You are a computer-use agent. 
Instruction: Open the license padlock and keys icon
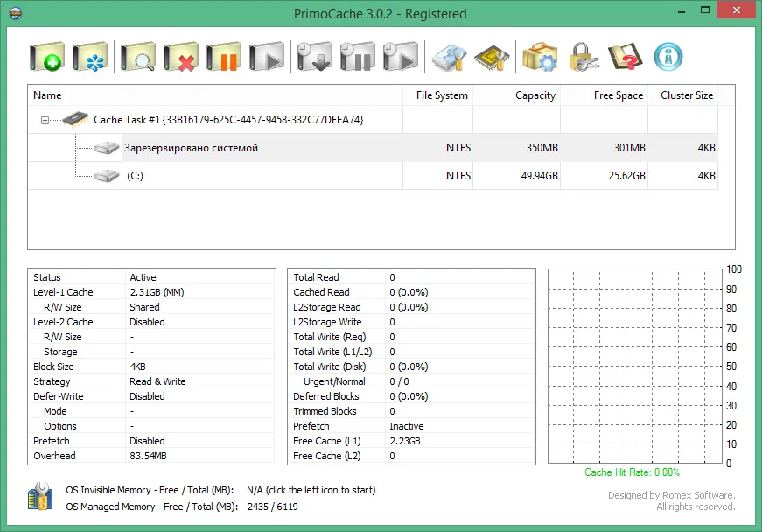coord(583,58)
